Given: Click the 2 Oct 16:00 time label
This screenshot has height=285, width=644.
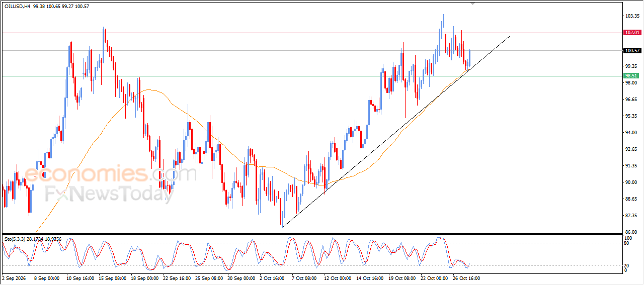Looking at the screenshot, I should (273, 278).
